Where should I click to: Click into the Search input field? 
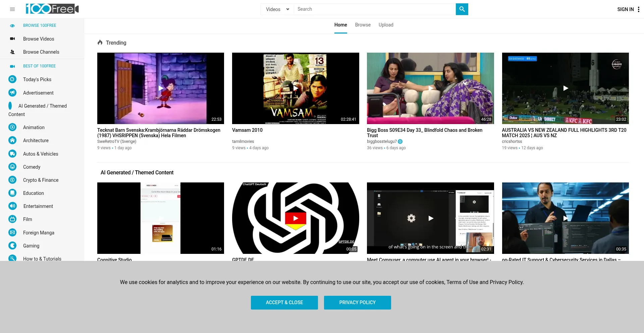pyautogui.click(x=375, y=9)
